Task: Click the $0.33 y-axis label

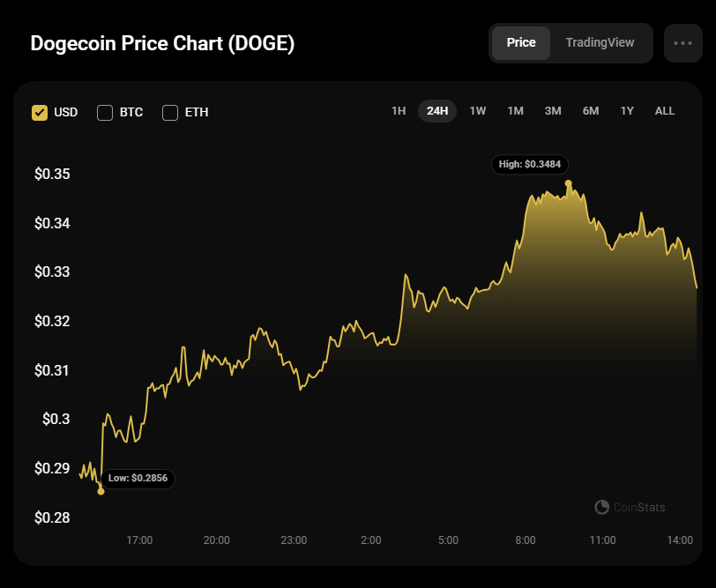Action: [52, 272]
